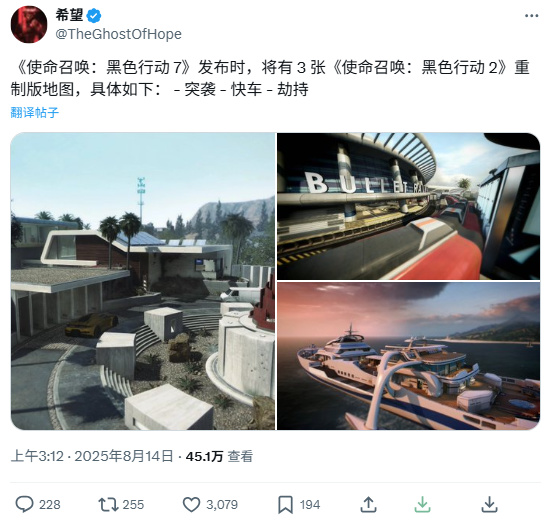Click the 翻译帖子 translate link
Screen dimensions: 551x525
point(34,112)
